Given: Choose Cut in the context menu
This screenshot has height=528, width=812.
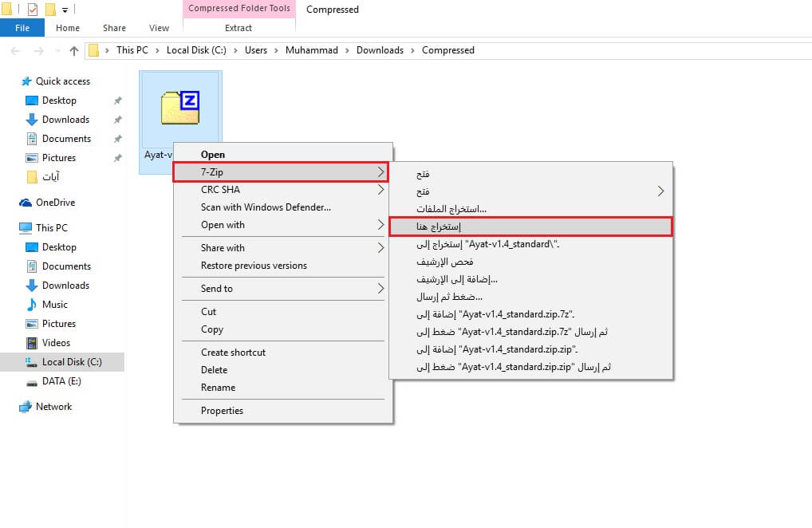Looking at the screenshot, I should pos(282,312).
